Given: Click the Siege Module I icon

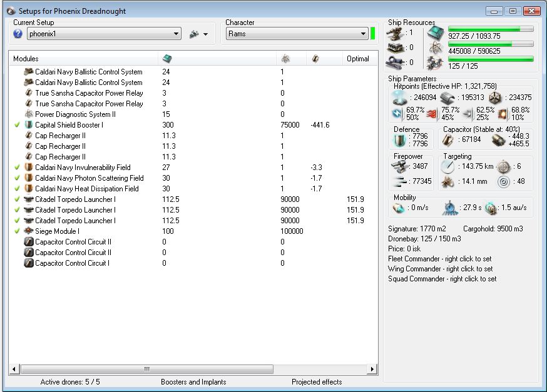Looking at the screenshot, I should pyautogui.click(x=29, y=231).
